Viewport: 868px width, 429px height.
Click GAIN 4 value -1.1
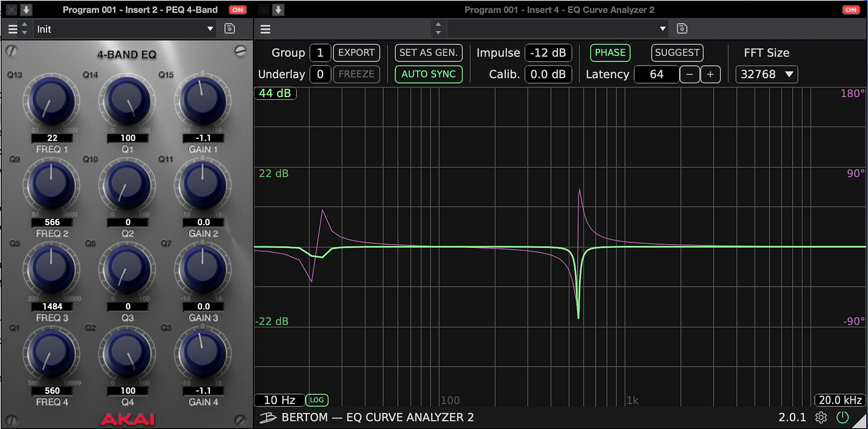(x=203, y=391)
